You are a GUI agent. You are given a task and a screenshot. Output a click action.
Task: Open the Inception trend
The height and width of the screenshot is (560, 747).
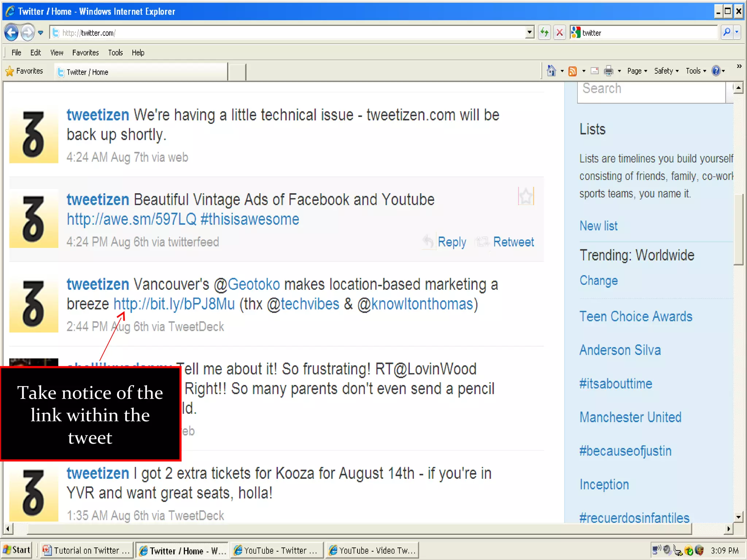pyautogui.click(x=604, y=485)
